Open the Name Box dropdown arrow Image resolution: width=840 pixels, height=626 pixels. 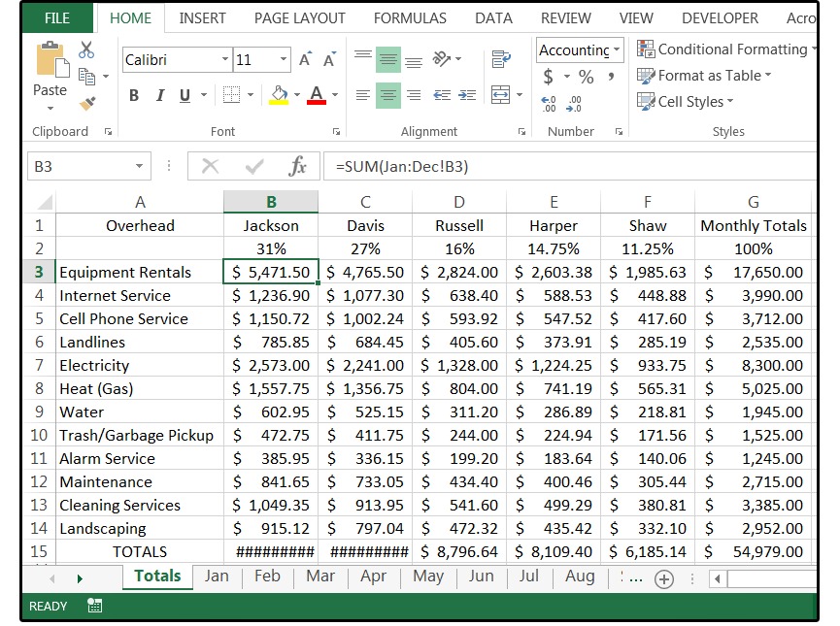139,167
